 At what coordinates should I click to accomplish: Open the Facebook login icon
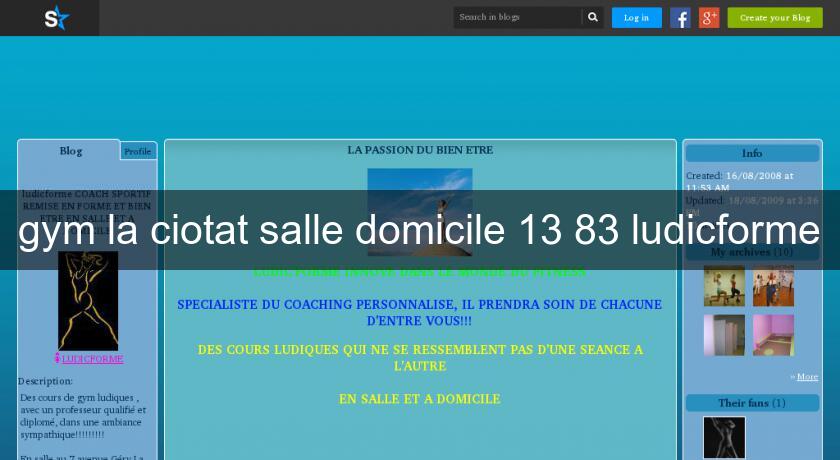[x=680, y=18]
